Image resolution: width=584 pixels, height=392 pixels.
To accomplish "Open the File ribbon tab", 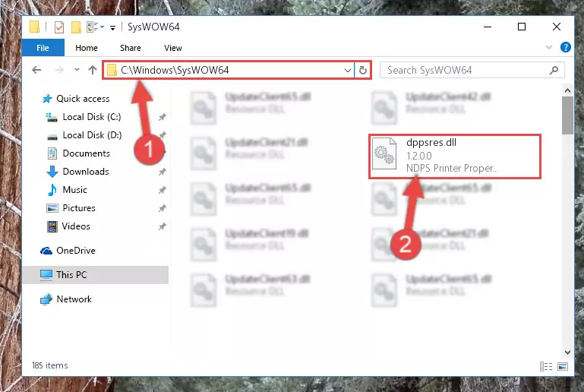I will pyautogui.click(x=43, y=48).
